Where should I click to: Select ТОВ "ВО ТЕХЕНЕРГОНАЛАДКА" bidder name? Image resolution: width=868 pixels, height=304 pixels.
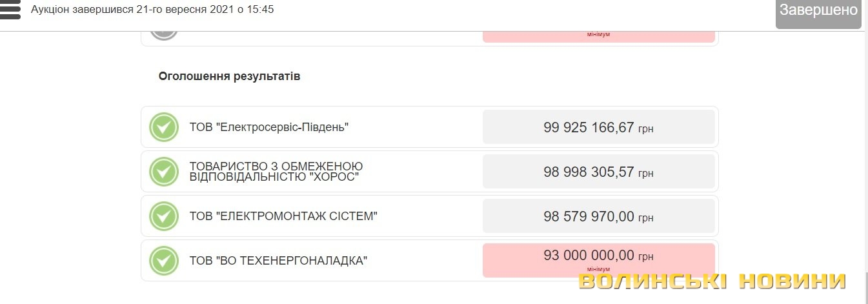278,261
